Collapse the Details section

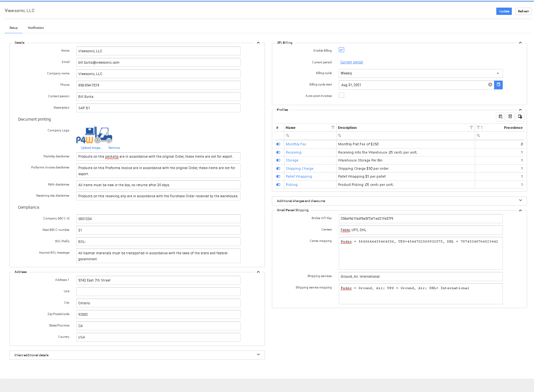pyautogui.click(x=258, y=43)
